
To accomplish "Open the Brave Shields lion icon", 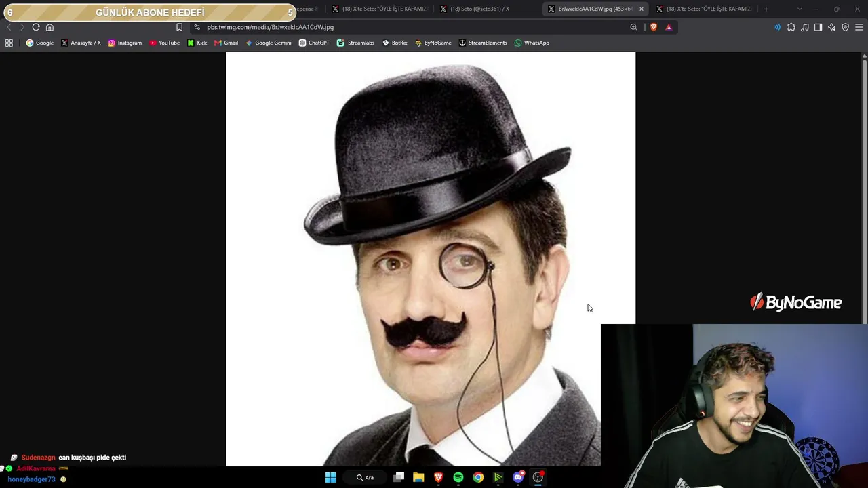I will pos(653,27).
